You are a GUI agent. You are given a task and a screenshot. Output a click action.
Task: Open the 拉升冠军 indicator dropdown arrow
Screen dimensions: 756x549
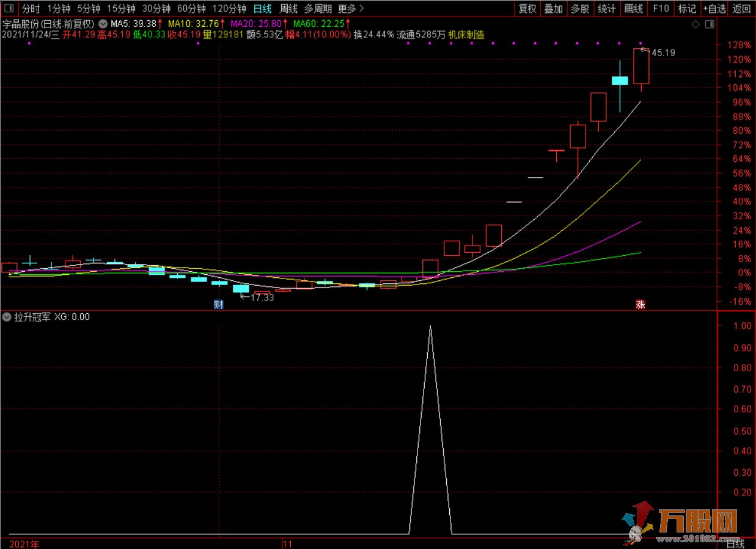click(x=7, y=317)
